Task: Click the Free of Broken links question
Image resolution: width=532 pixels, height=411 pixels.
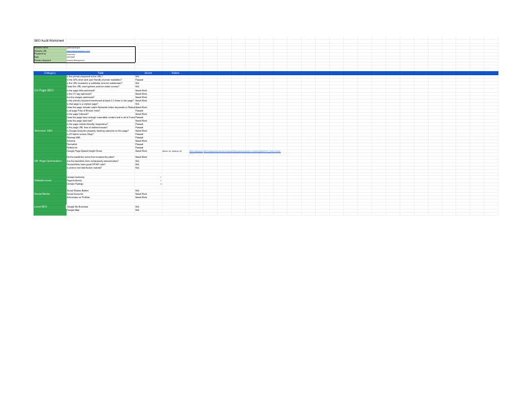Action: click(101, 111)
